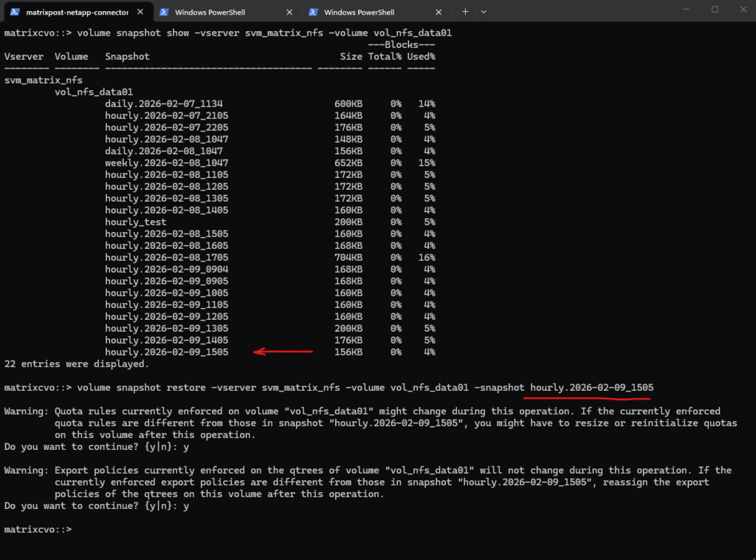Close the middle Windows PowerShell tab
The width and height of the screenshot is (756, 560).
click(x=289, y=13)
